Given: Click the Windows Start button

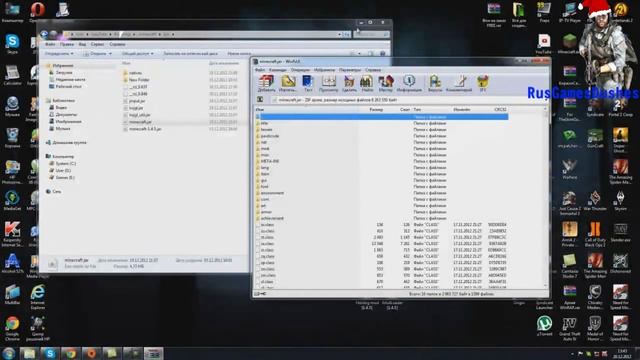Looking at the screenshot, I should coord(8,353).
